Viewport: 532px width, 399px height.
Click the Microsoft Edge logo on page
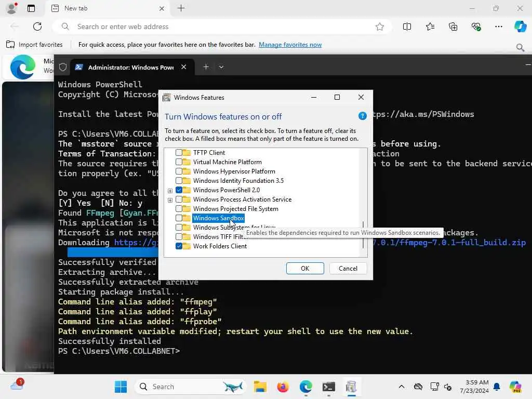23,67
